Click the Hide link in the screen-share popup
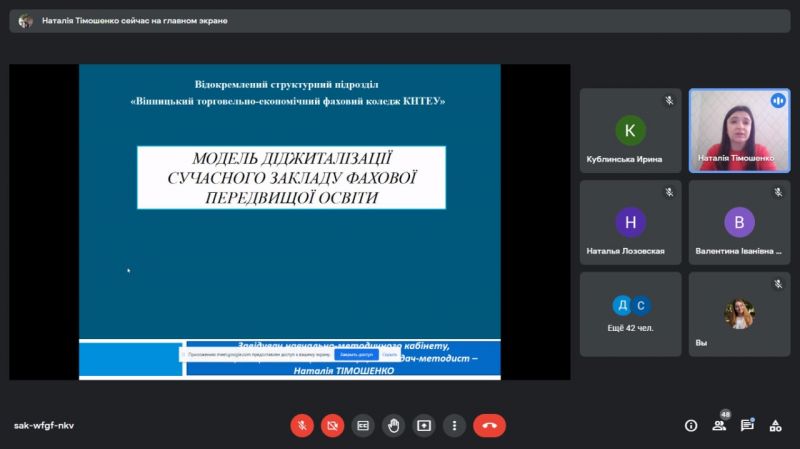 389,355
